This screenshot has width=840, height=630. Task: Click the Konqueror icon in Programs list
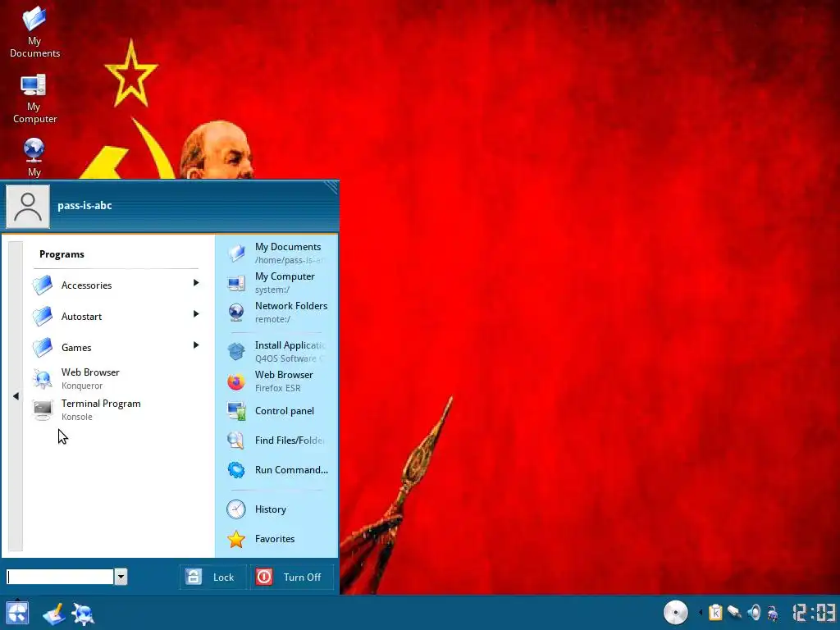[x=43, y=379]
